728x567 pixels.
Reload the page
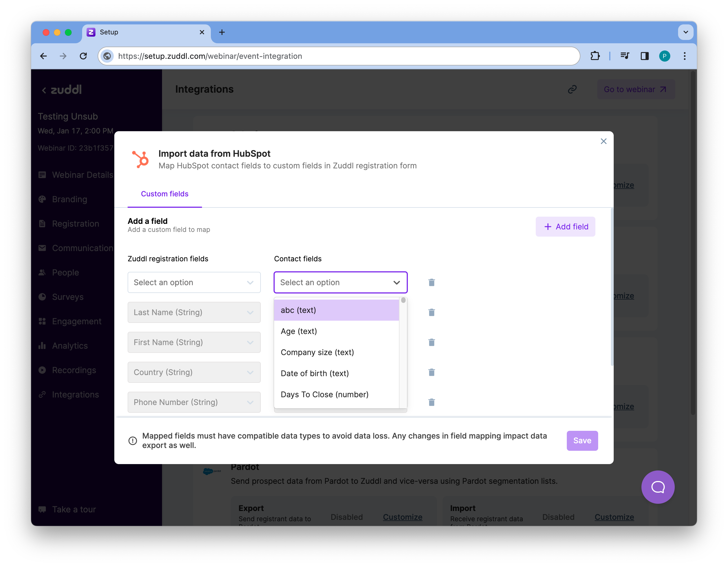(83, 56)
